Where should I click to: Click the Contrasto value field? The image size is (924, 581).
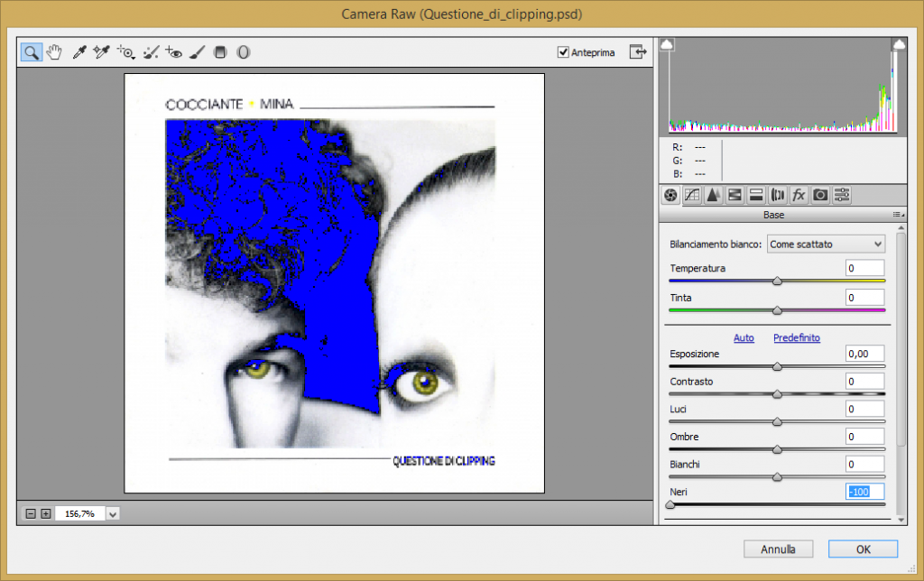click(864, 382)
